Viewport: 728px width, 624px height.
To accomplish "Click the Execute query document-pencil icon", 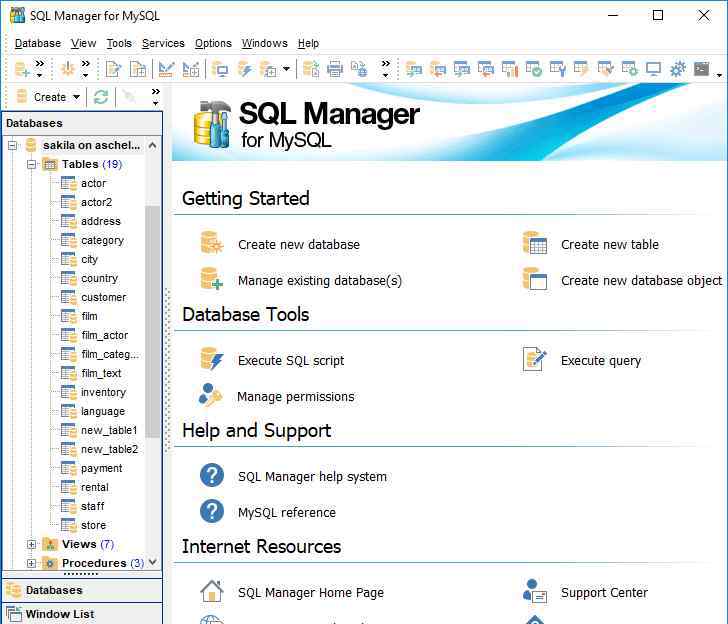I will point(534,359).
